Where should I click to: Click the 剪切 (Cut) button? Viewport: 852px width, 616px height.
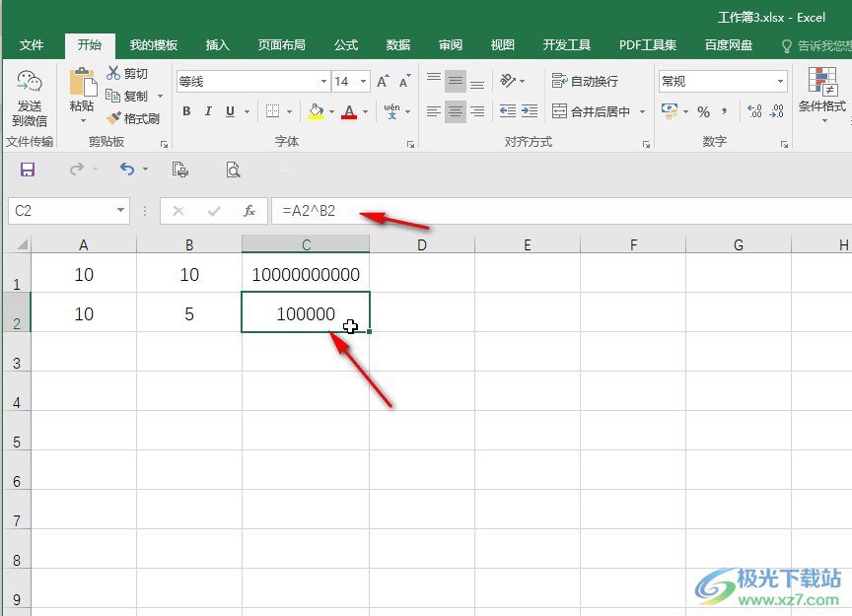click(128, 74)
